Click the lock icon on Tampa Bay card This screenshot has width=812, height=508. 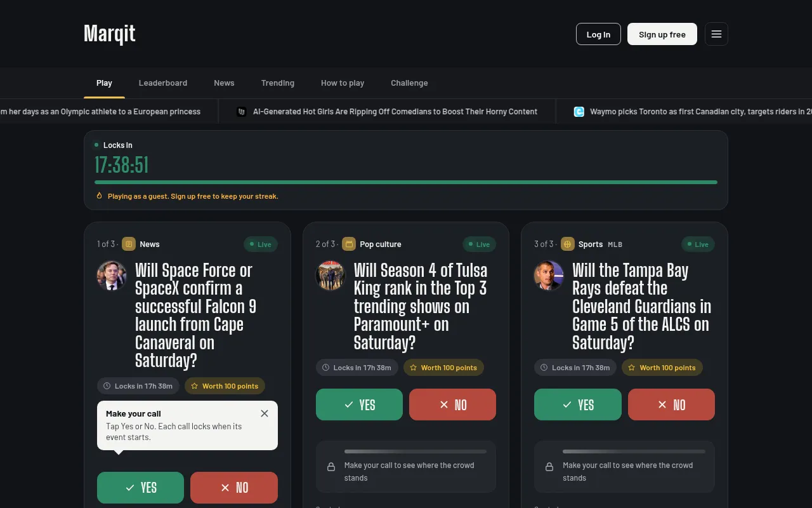click(549, 467)
